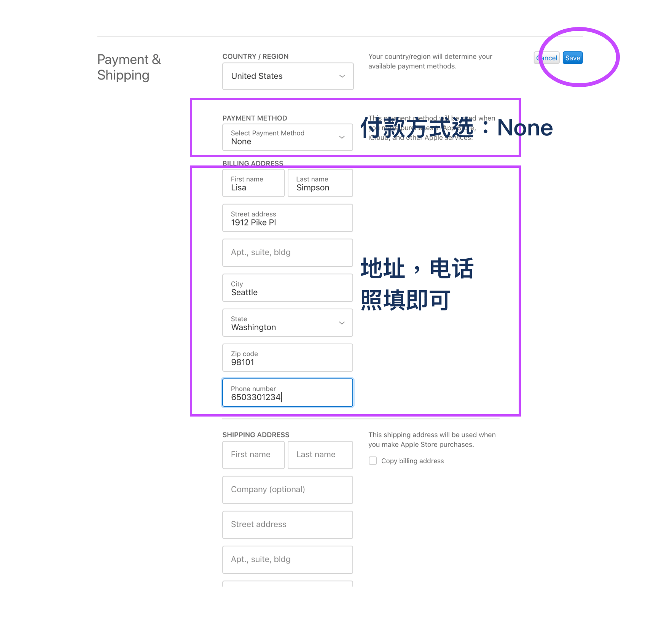Click the shipping First name field
672x617 pixels.
click(x=253, y=455)
